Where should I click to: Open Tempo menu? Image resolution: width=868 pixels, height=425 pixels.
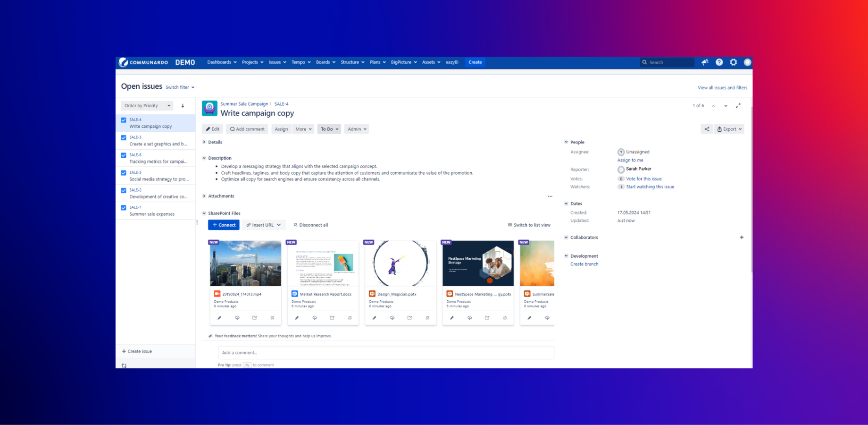point(301,62)
